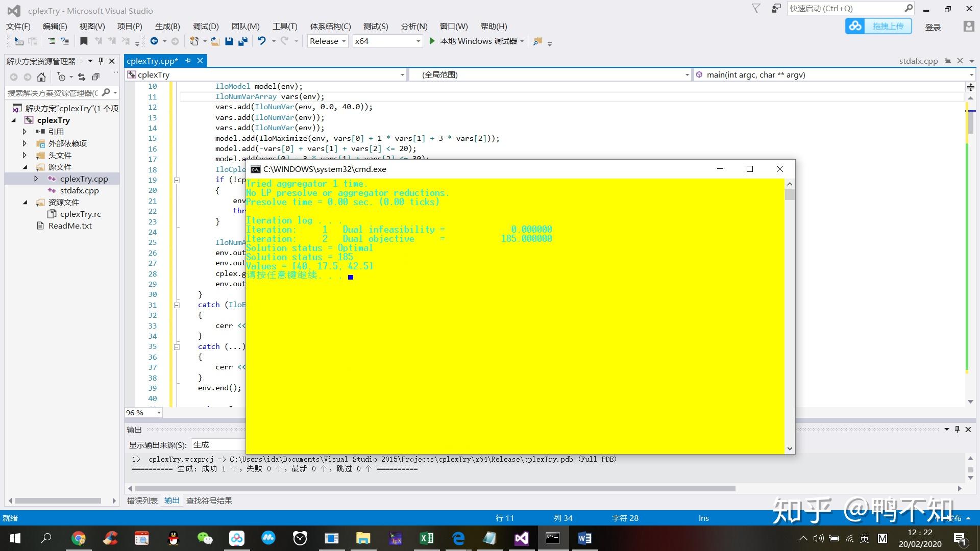Click the 登录 sign-in link
The height and width of the screenshot is (551, 980).
pos(933,27)
